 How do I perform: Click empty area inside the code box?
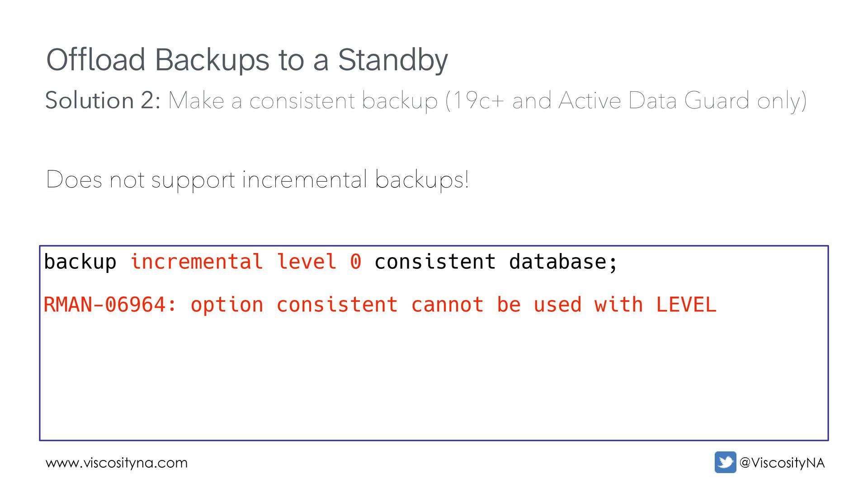click(x=434, y=380)
